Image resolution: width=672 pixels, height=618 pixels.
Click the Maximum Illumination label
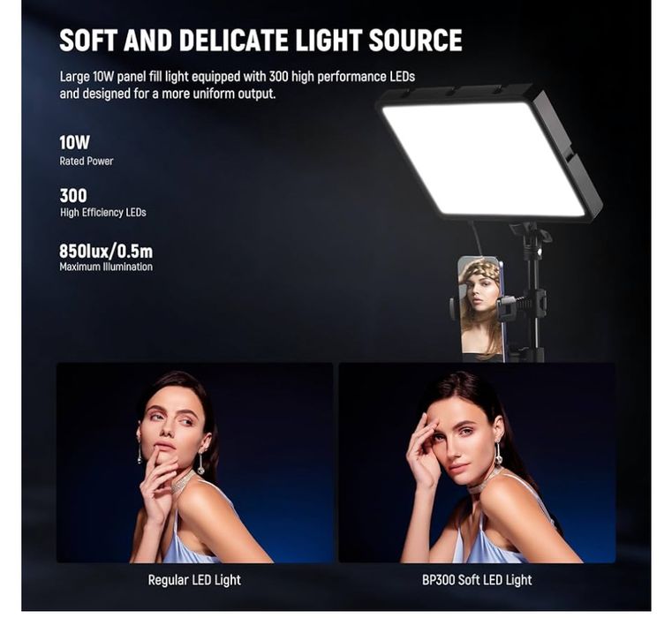(x=106, y=267)
